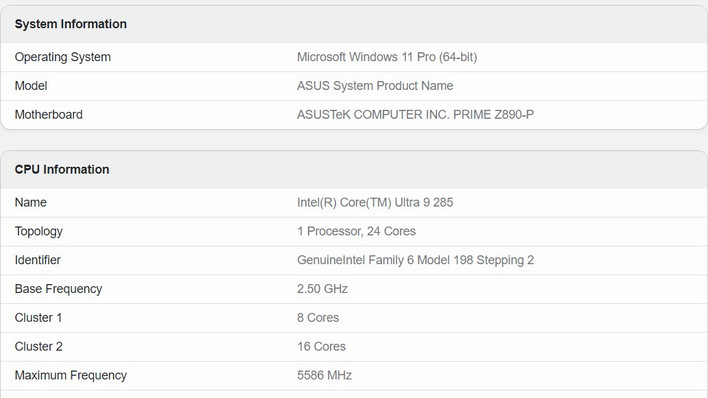This screenshot has height=398, width=708.
Task: Select the '8 Cores' value
Action: click(x=318, y=318)
